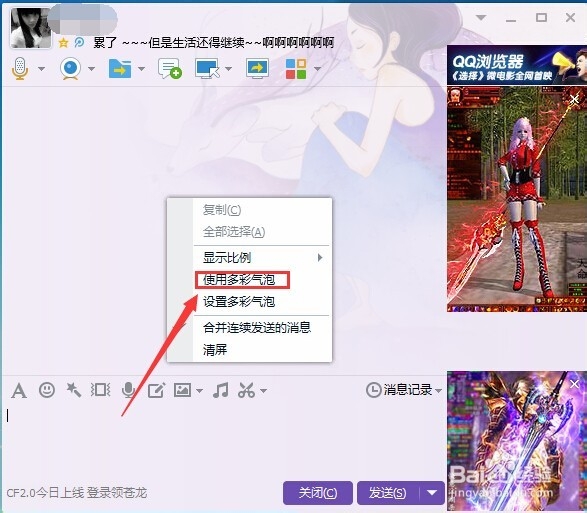The image size is (587, 513).
Task: Open 消息记录 message history
Action: (x=399, y=390)
